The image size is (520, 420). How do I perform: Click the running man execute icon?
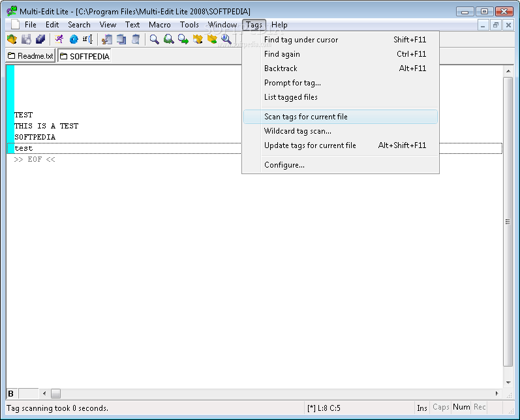pyautogui.click(x=59, y=39)
